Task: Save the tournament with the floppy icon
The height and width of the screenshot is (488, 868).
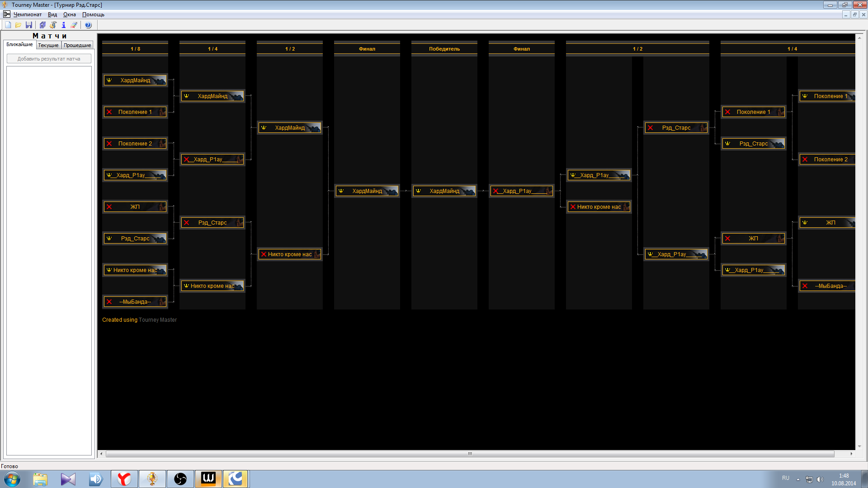Action: point(29,25)
